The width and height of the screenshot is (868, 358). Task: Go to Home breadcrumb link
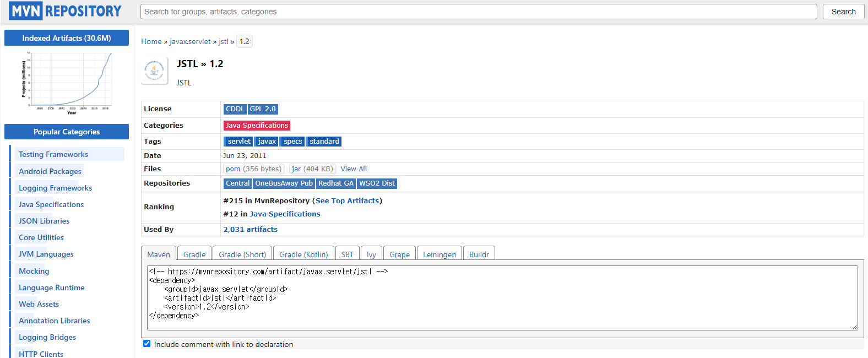click(x=151, y=41)
